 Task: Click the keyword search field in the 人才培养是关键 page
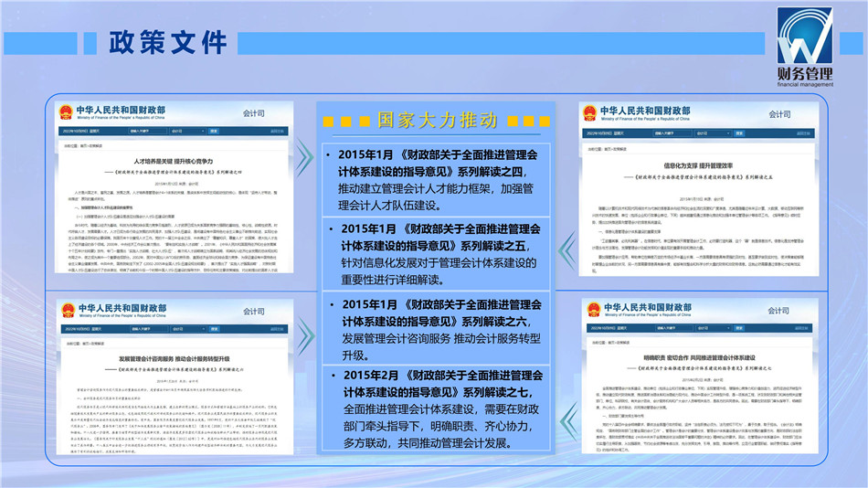click(x=148, y=132)
